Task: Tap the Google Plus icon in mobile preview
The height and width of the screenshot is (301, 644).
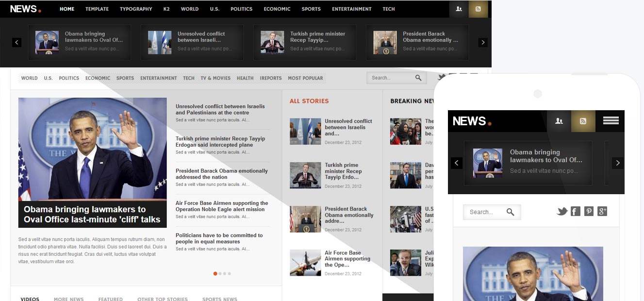Action: [x=602, y=211]
